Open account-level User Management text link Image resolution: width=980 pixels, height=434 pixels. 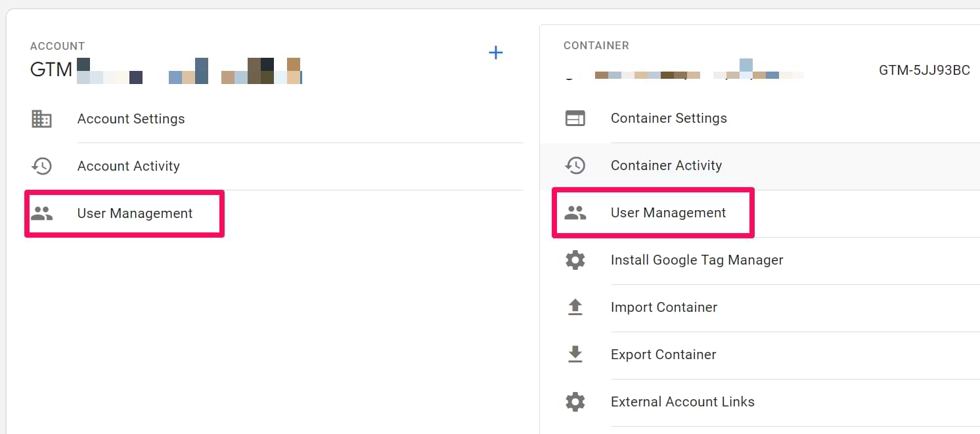135,213
